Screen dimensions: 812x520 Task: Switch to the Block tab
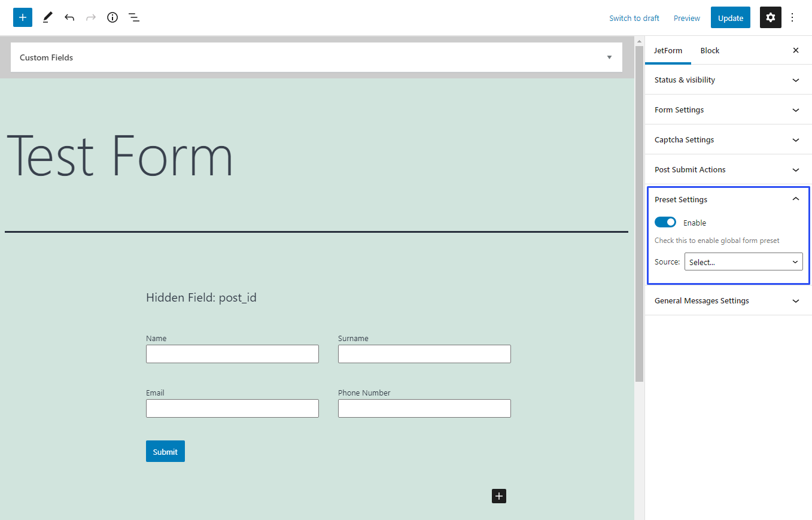point(710,50)
